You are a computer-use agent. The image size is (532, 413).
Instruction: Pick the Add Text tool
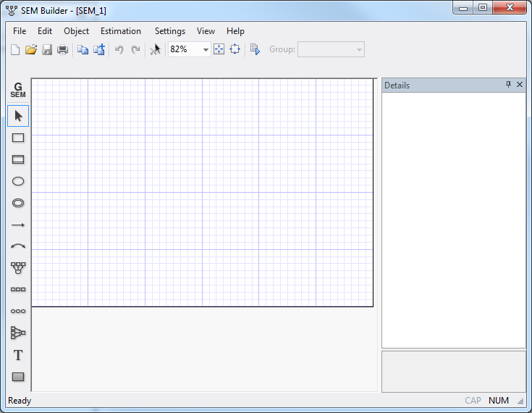click(18, 355)
